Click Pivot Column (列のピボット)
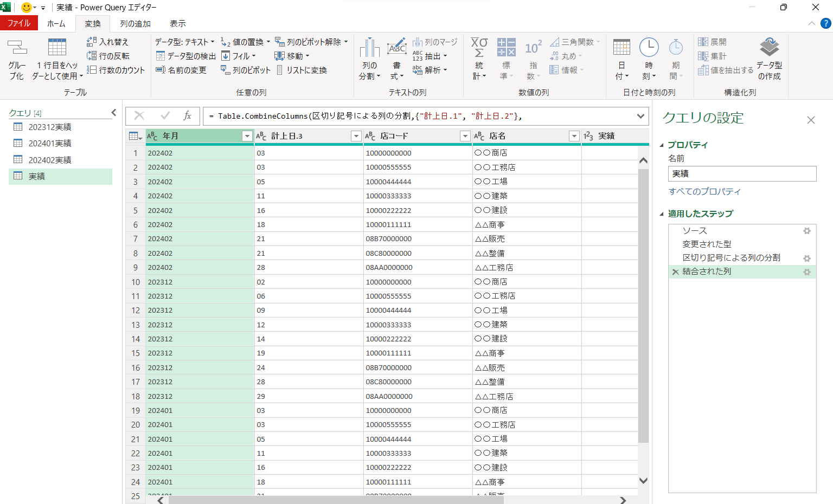This screenshot has height=504, width=833. click(x=245, y=70)
